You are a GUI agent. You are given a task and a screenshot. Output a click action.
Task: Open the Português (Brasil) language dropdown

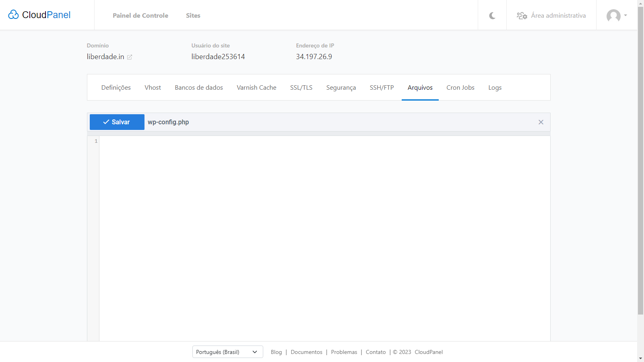tap(227, 352)
